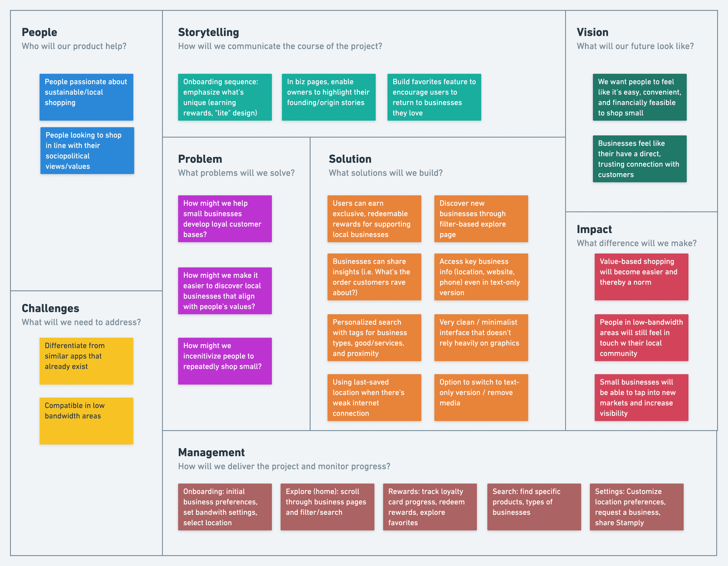Click the 'Solution' section heading
Viewport: 728px width, 566px height.
point(350,159)
